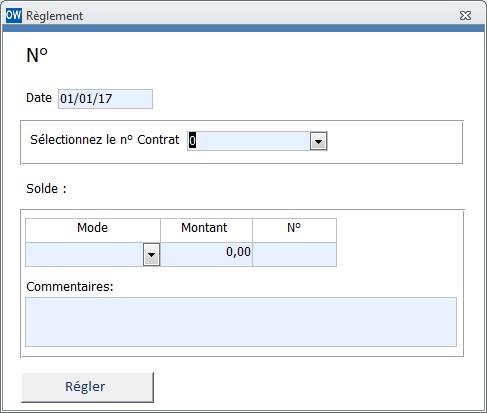Click inside the n° Contrat combo box text
Viewport: 487px width, 413px height.
point(249,141)
